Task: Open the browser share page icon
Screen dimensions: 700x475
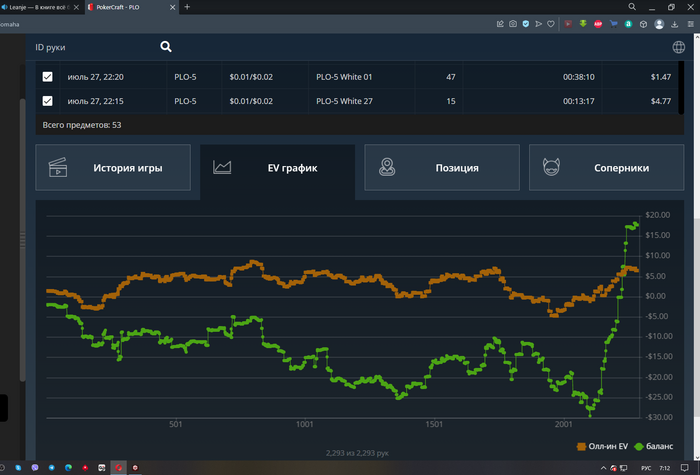Action: 500,24
